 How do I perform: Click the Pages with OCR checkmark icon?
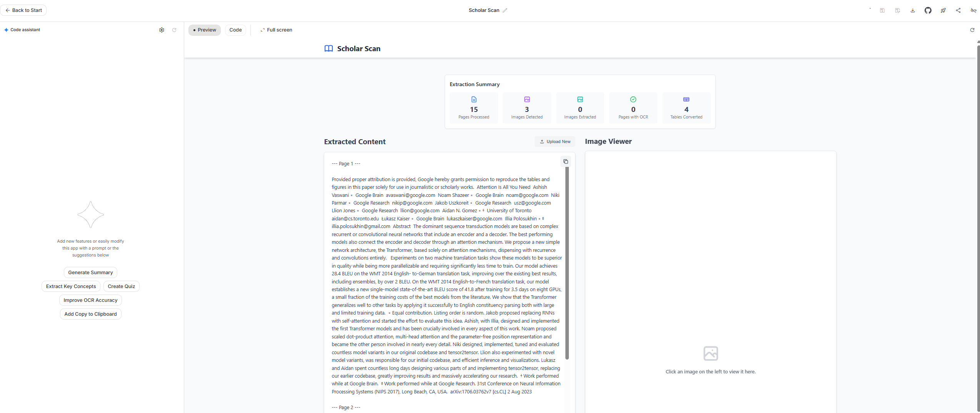(x=633, y=100)
